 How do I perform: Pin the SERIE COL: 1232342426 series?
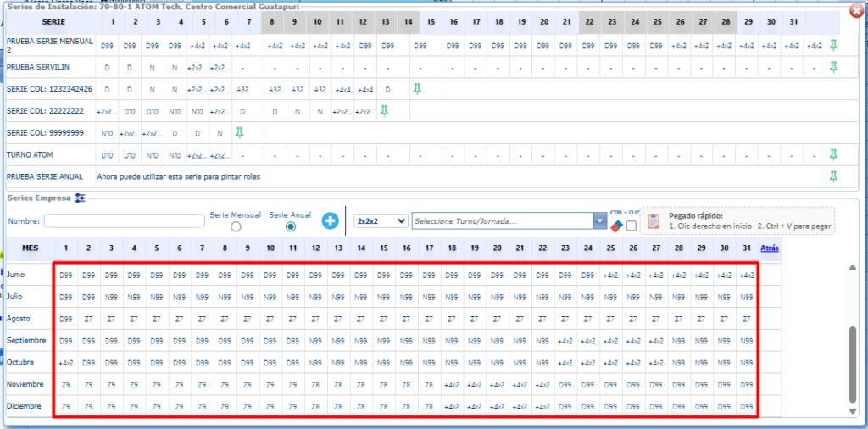click(416, 88)
